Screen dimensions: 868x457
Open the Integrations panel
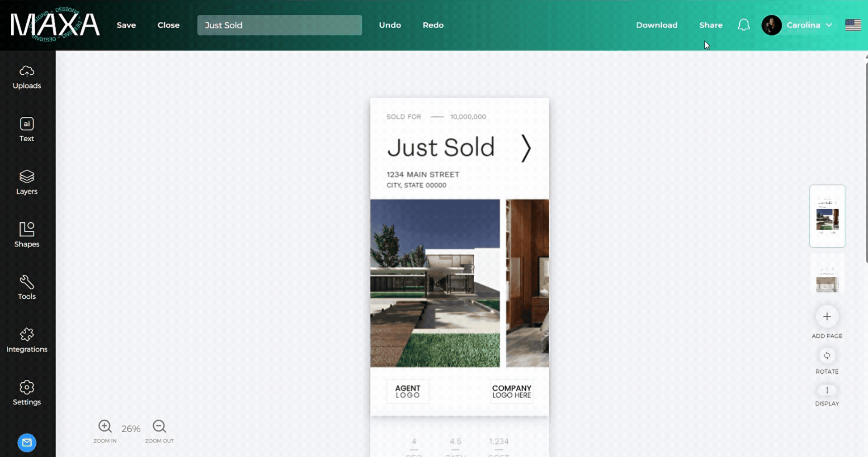coord(27,340)
